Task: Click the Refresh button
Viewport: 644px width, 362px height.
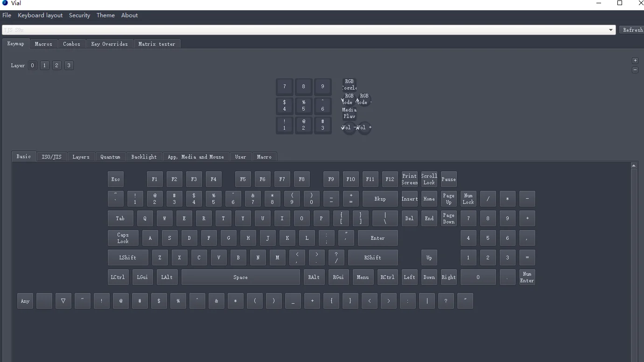Action: [632, 30]
